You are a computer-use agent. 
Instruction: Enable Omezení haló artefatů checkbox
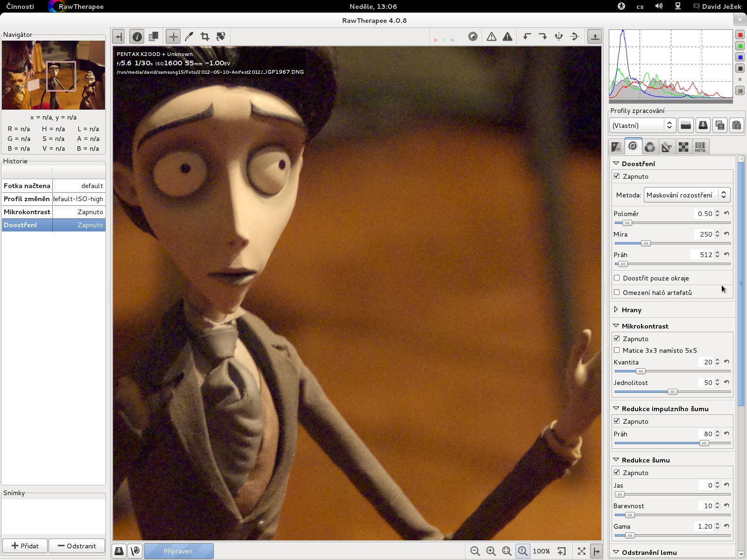[617, 292]
